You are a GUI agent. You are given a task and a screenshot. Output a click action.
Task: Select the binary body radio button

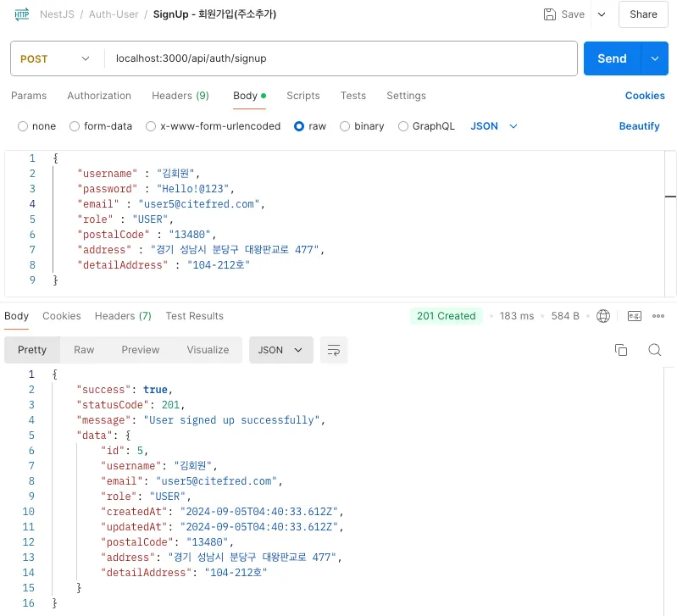[345, 126]
